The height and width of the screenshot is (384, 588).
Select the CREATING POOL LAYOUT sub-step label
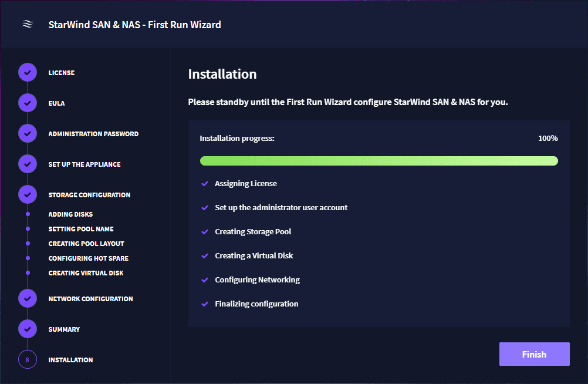point(86,244)
